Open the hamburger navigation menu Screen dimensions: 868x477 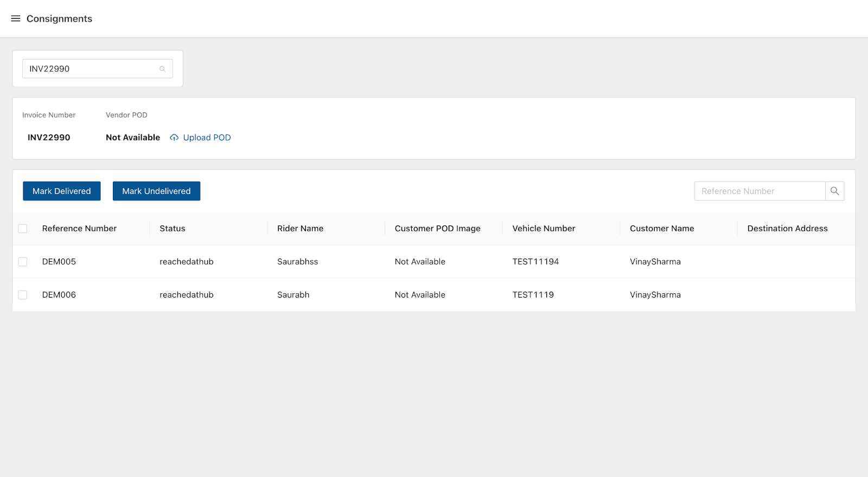click(x=16, y=18)
